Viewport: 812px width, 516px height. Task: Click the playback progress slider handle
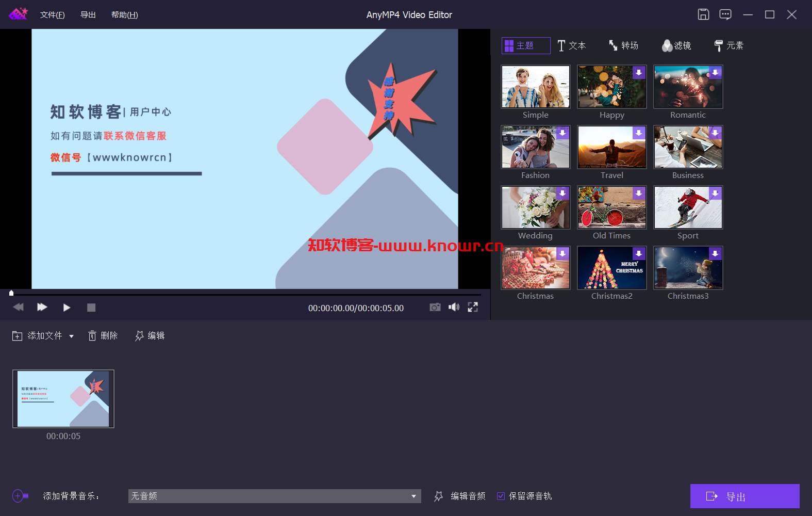tap(11, 293)
